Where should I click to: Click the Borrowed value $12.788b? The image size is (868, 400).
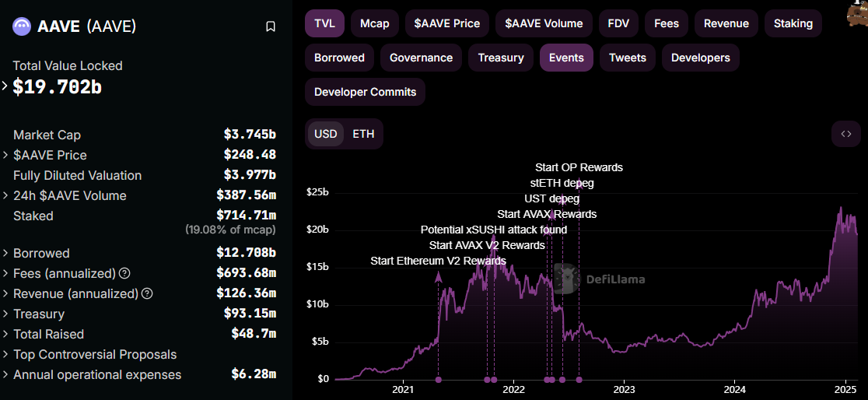pos(247,253)
